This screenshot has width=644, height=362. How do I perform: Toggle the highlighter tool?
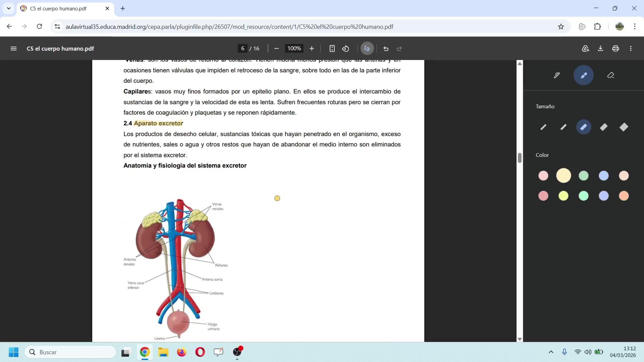(584, 75)
